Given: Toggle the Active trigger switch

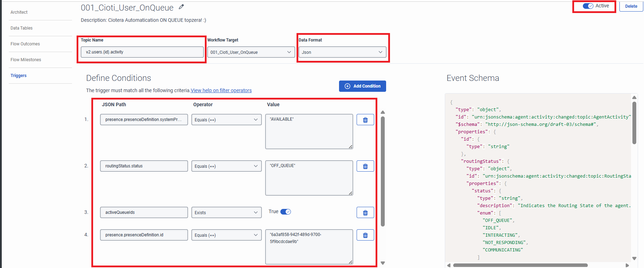Looking at the screenshot, I should click(588, 6).
